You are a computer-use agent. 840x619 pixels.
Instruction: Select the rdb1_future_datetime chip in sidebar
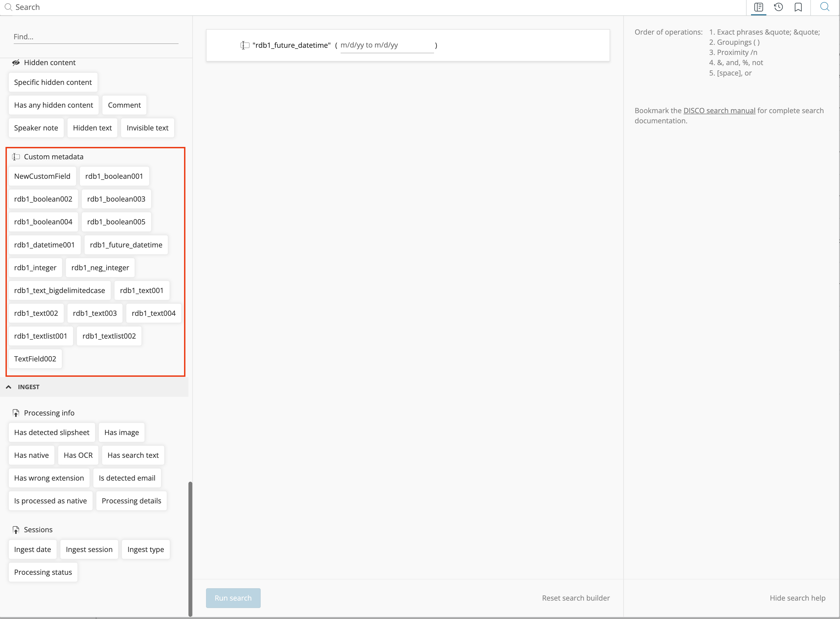126,245
